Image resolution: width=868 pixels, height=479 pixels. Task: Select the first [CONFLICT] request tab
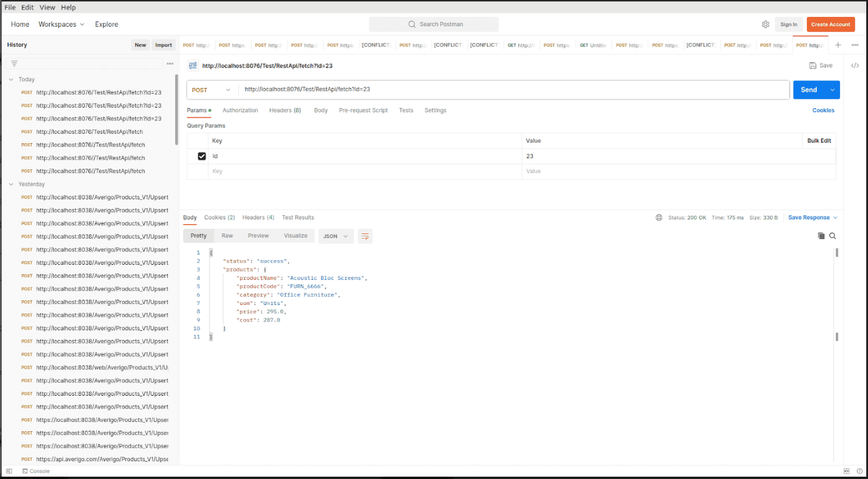[376, 45]
